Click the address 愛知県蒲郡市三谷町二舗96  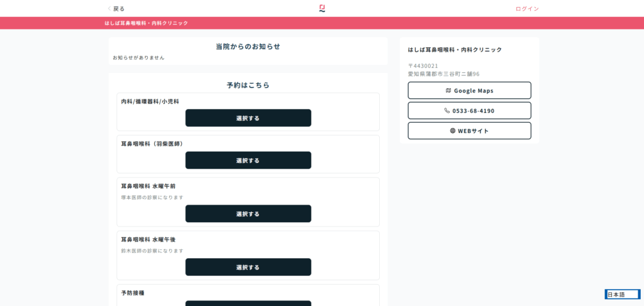tap(443, 74)
